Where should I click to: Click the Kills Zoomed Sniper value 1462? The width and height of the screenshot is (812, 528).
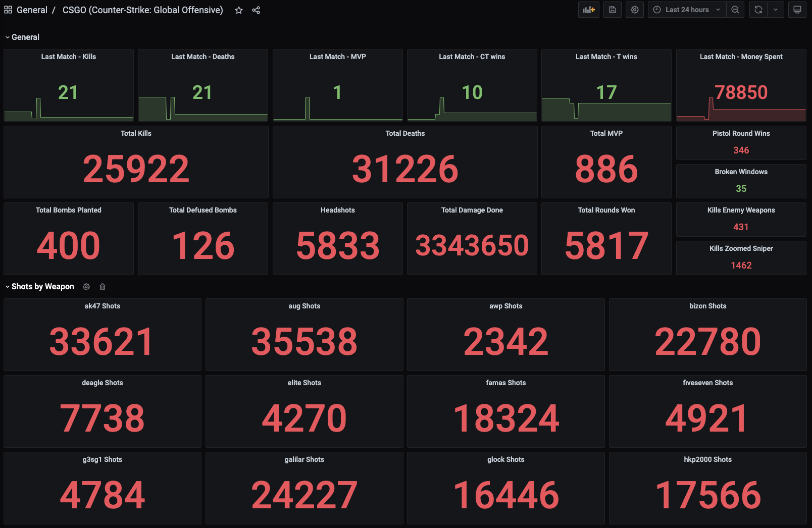click(x=741, y=266)
